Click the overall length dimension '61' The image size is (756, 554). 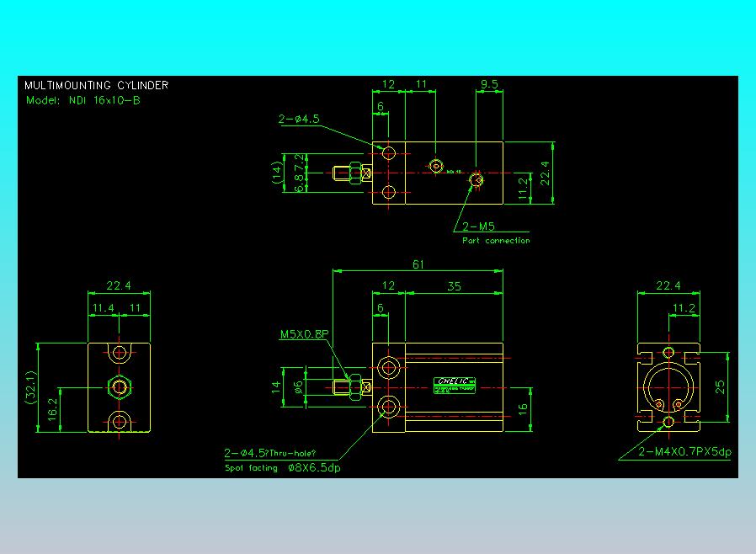[x=418, y=264]
